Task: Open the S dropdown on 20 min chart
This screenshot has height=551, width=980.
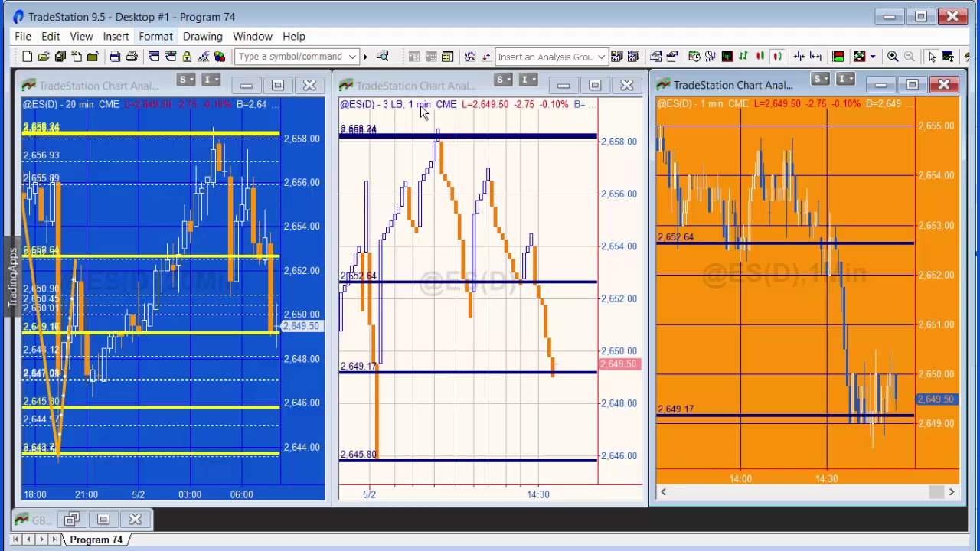Action: pyautogui.click(x=185, y=80)
